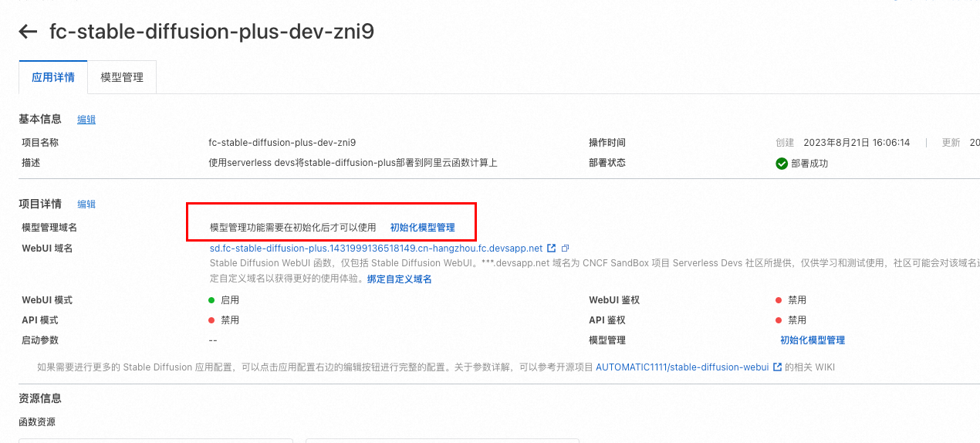980x443 pixels.
Task: Edit 项目详情 via 编辑 link
Action: coord(86,205)
